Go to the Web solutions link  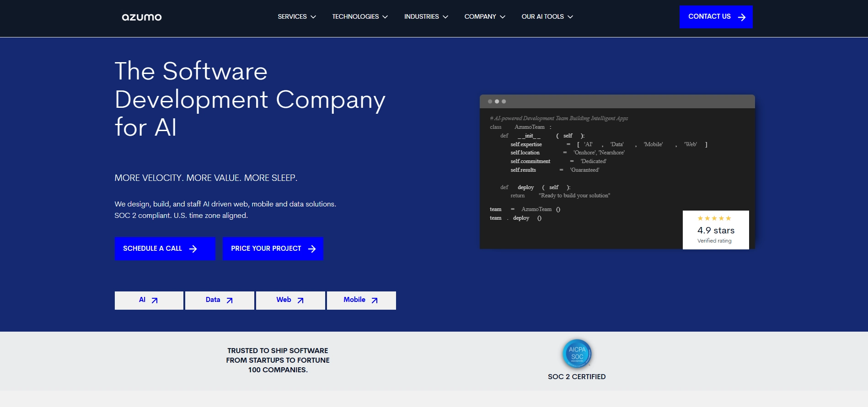tap(290, 300)
